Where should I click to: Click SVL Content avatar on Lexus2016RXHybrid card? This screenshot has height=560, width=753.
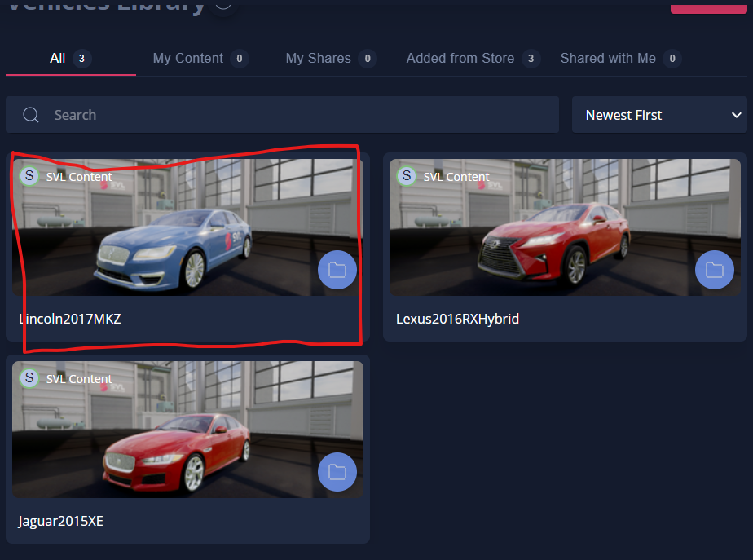coord(407,176)
